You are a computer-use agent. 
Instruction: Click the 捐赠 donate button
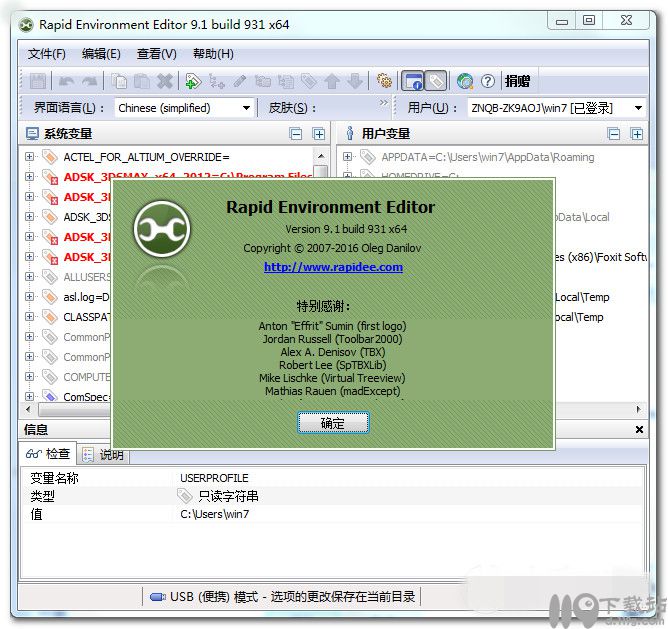click(x=518, y=81)
